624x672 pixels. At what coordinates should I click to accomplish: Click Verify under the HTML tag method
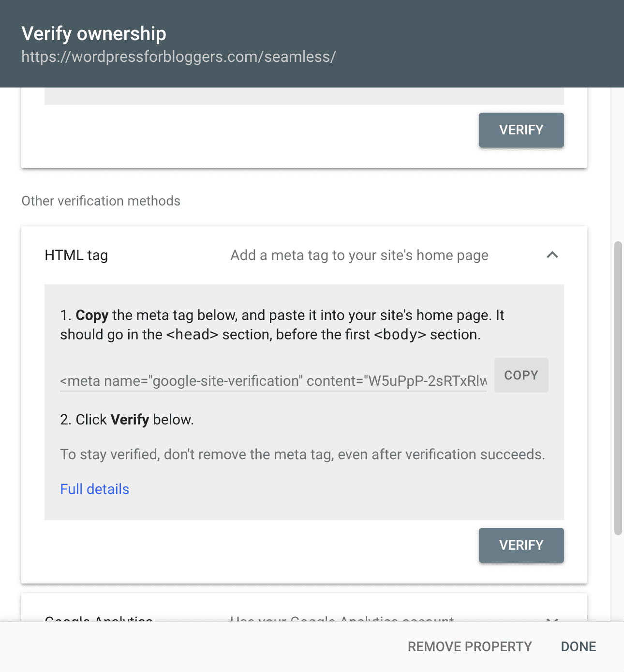521,545
